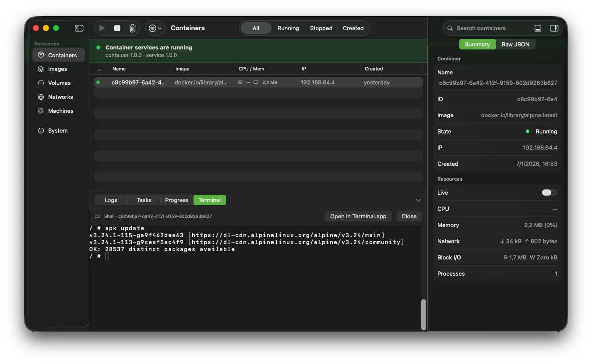
Task: Click the Images layers icon in sidebar
Action: [41, 69]
